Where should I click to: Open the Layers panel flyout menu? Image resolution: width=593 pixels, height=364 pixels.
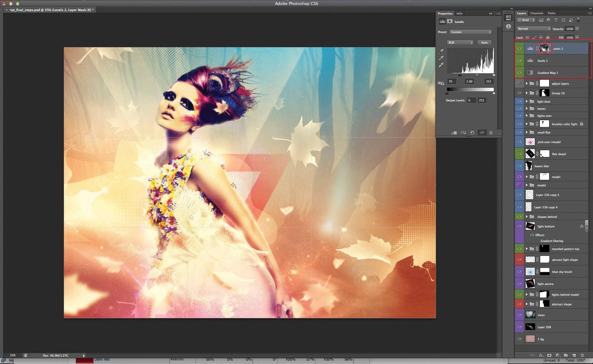click(x=589, y=13)
